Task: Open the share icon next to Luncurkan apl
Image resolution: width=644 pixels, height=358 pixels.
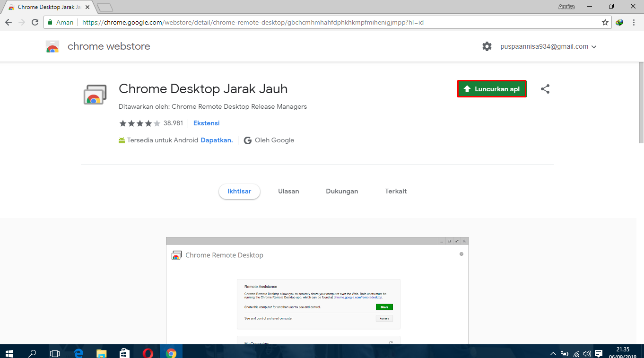Action: (545, 89)
